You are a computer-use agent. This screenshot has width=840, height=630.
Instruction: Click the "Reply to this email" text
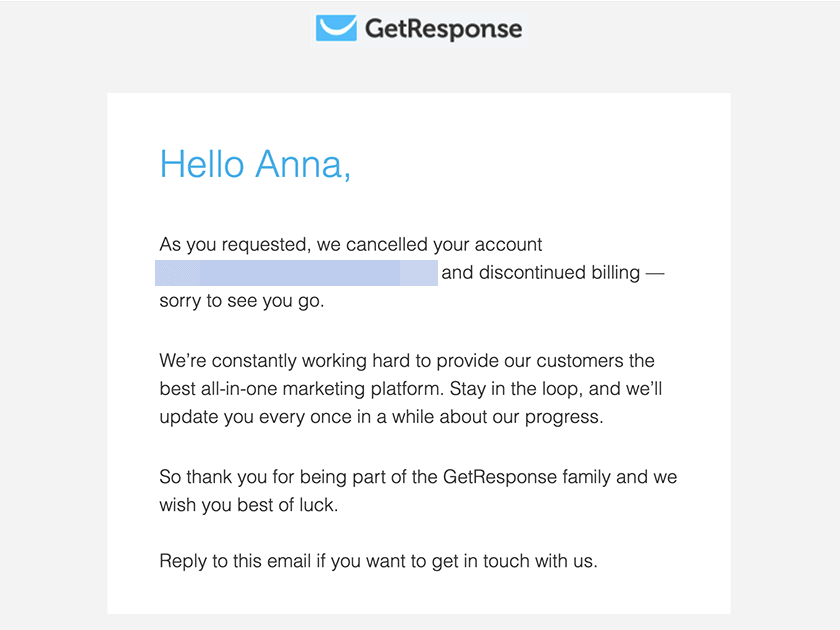[235, 561]
